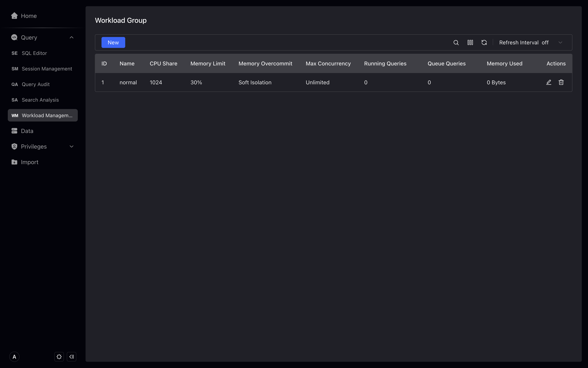The width and height of the screenshot is (588, 368).
Task: Open user avatar A menu
Action: tap(14, 357)
